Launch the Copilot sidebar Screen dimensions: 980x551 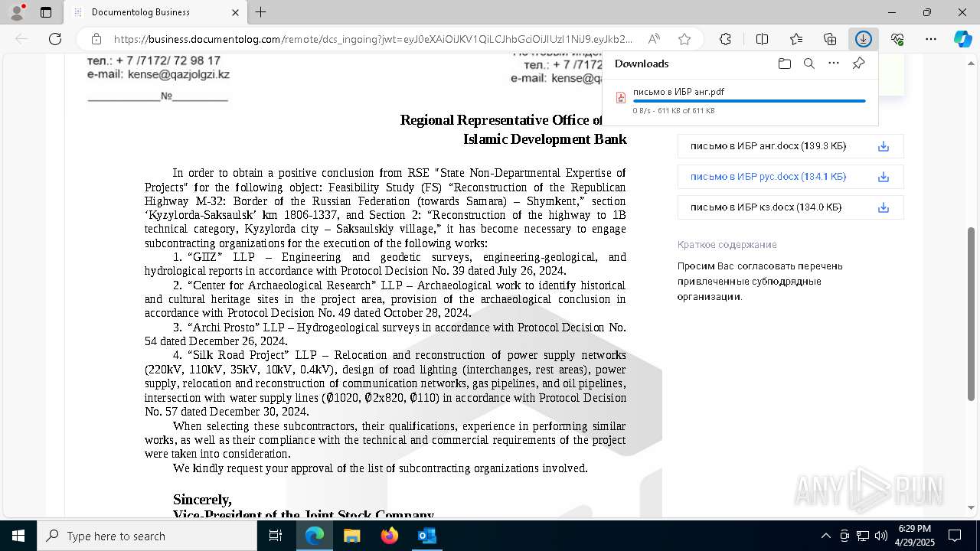(963, 39)
